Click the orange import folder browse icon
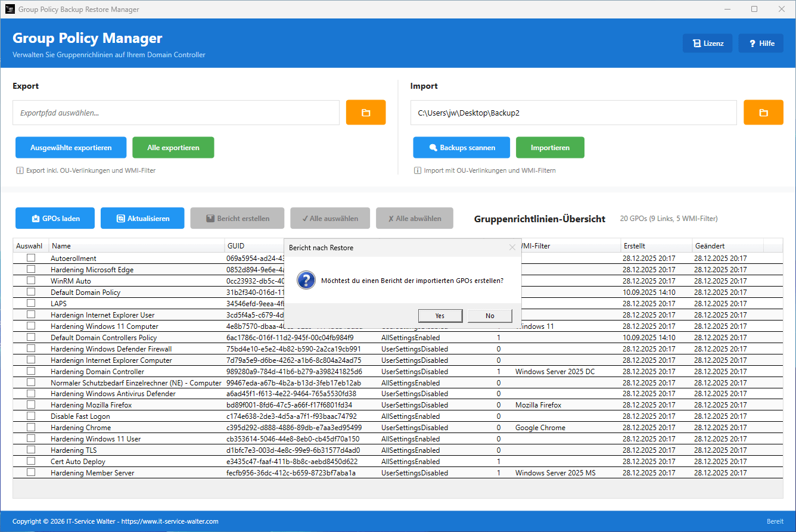 pos(763,113)
